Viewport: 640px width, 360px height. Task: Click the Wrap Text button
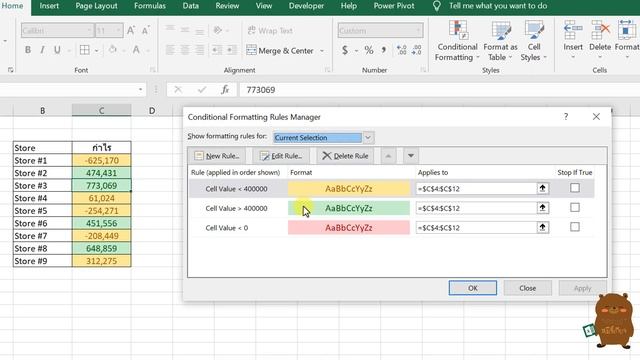click(270, 30)
